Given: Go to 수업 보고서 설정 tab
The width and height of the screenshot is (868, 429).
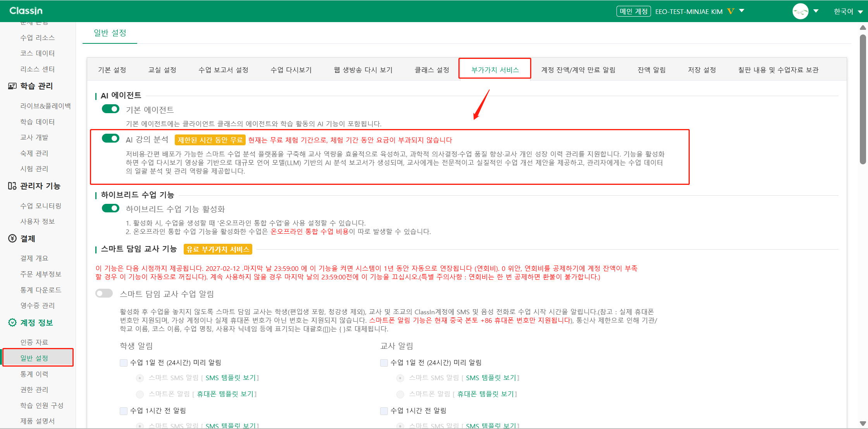Looking at the screenshot, I should (x=224, y=70).
